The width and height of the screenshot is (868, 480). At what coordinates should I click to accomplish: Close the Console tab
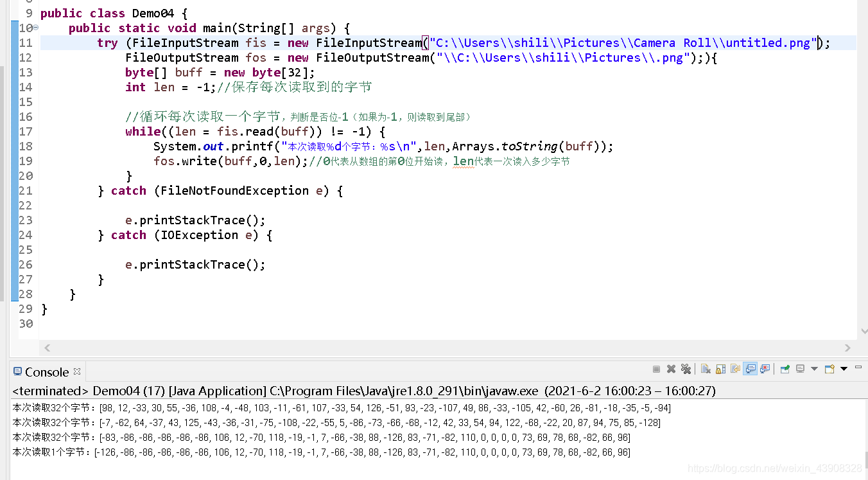[77, 371]
